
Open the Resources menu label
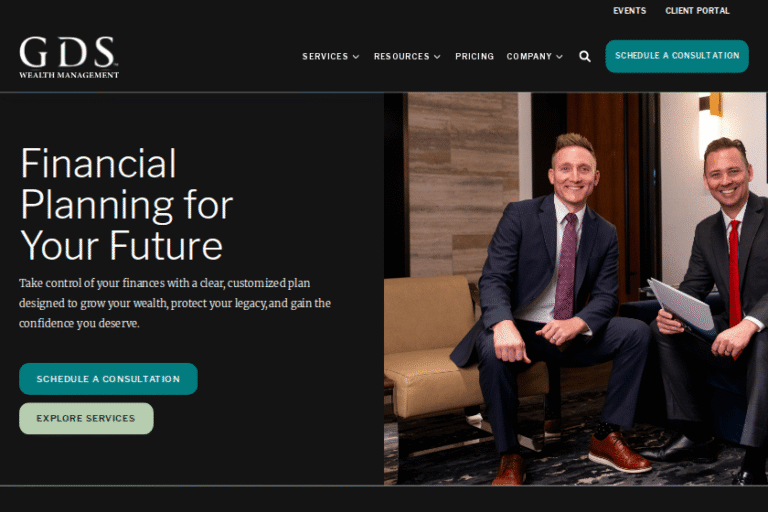(402, 56)
